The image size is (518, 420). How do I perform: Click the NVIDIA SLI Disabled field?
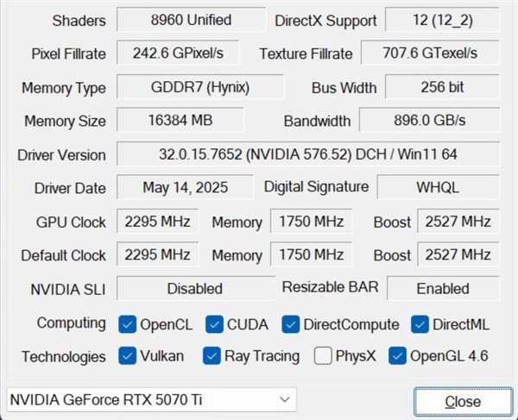coord(194,289)
